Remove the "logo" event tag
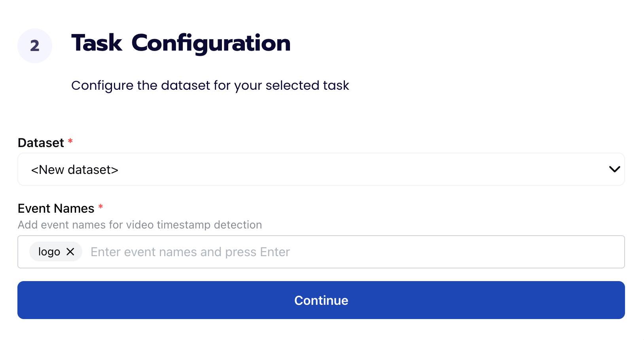This screenshot has height=340, width=644. point(70,252)
